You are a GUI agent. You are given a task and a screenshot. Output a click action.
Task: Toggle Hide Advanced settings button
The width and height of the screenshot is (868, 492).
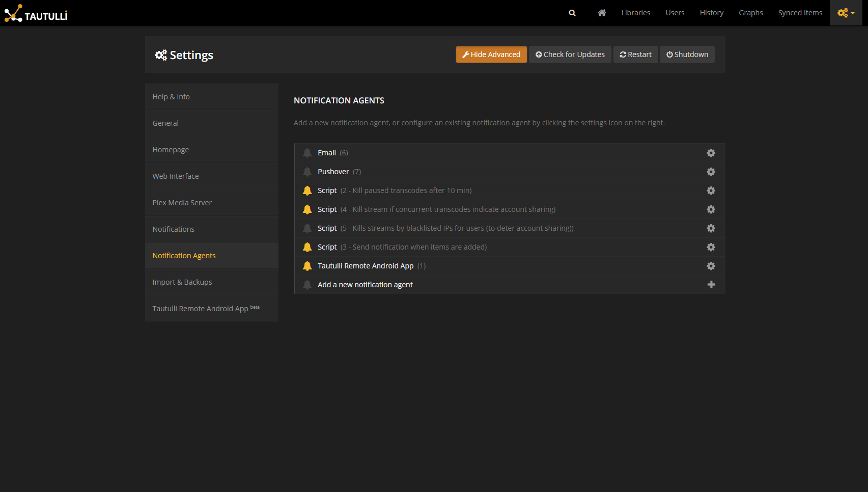coord(491,54)
